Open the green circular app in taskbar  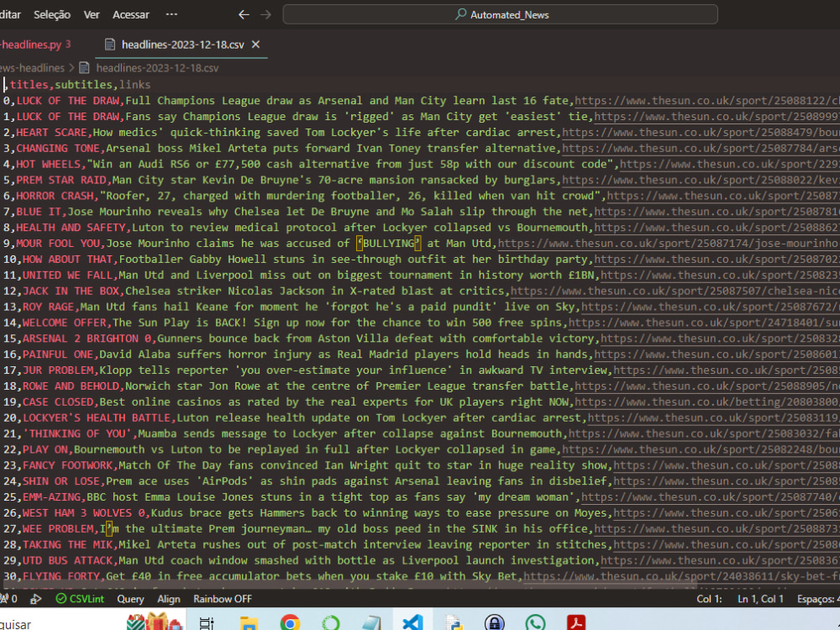(330, 623)
